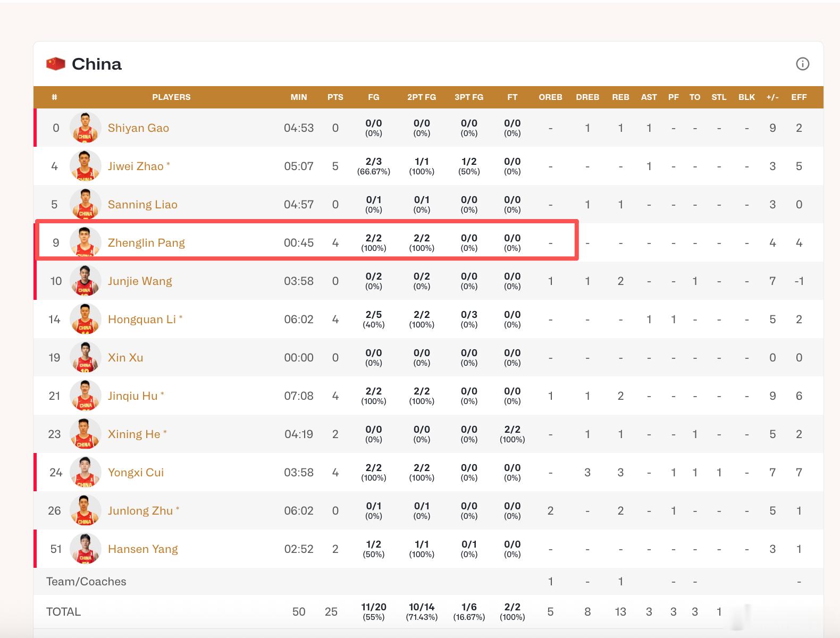Viewport: 840px width, 638px height.
Task: Click the TO column header
Action: (x=695, y=97)
